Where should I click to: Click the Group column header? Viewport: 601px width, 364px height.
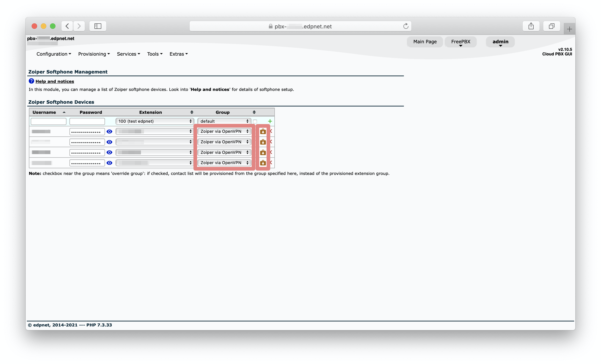coord(222,112)
